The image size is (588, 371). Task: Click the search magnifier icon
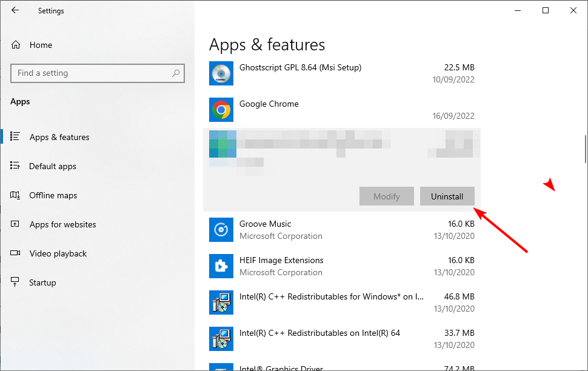[x=176, y=73]
